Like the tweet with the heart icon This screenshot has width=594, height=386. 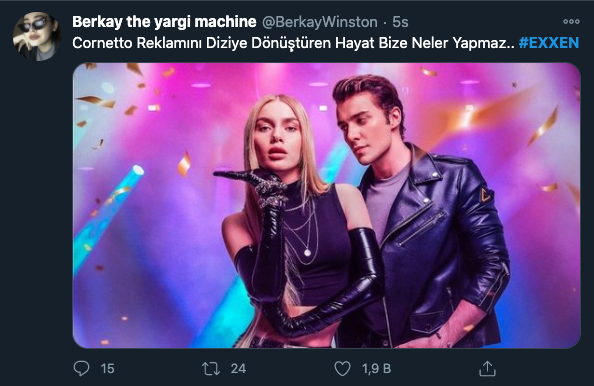(x=342, y=369)
